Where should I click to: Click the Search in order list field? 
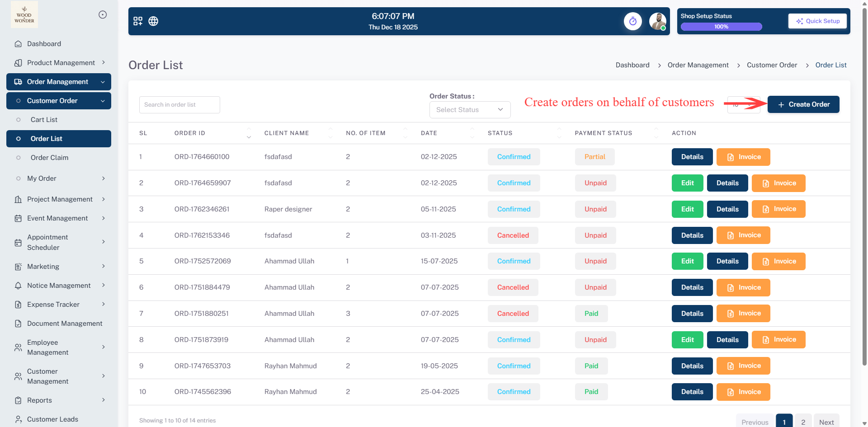[179, 105]
